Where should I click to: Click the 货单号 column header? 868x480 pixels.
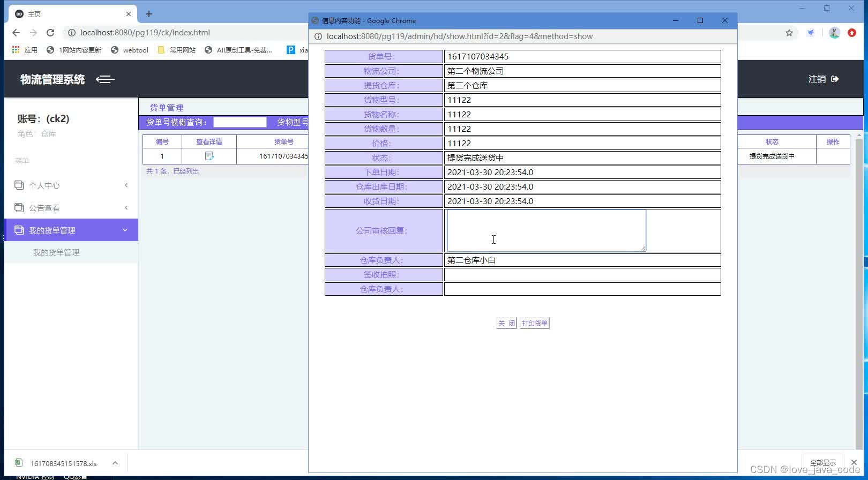pyautogui.click(x=284, y=141)
